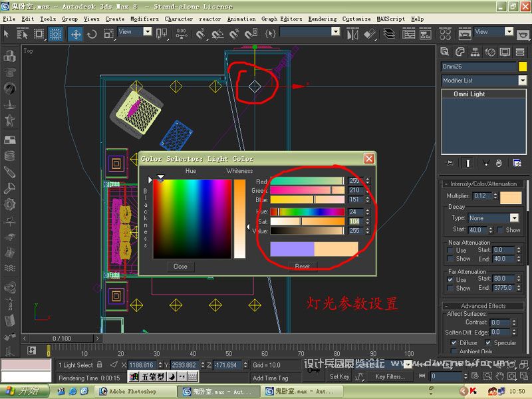Open the Motion command panel
The height and width of the screenshot is (399, 532).
[490, 52]
